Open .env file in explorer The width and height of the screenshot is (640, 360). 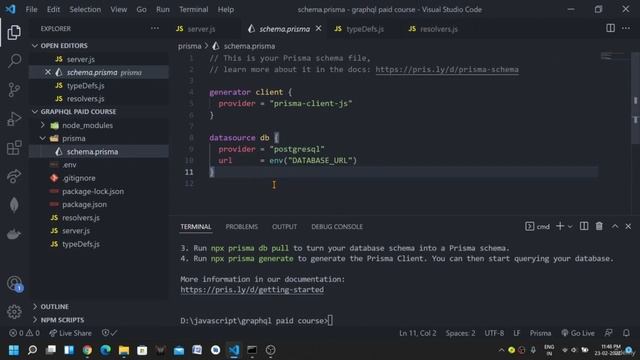click(x=69, y=165)
